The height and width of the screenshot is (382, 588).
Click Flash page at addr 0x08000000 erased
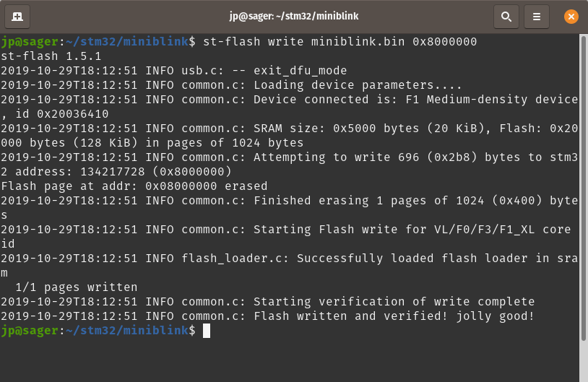(x=134, y=186)
